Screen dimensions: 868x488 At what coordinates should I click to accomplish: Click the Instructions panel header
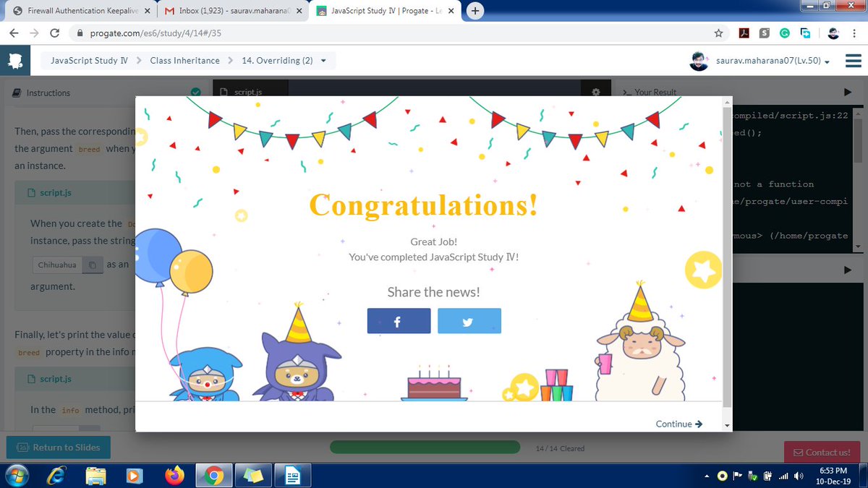(104, 93)
